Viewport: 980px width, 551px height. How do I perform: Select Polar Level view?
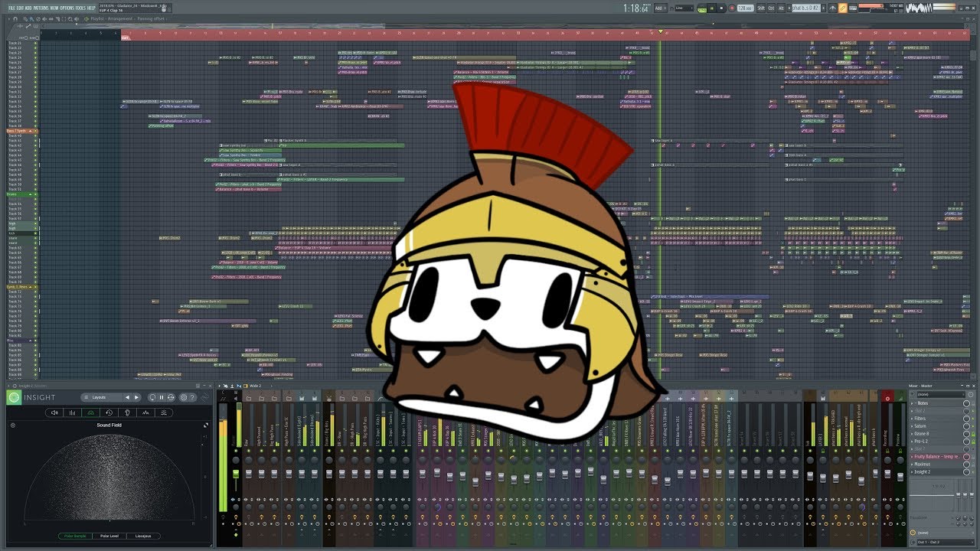click(109, 536)
